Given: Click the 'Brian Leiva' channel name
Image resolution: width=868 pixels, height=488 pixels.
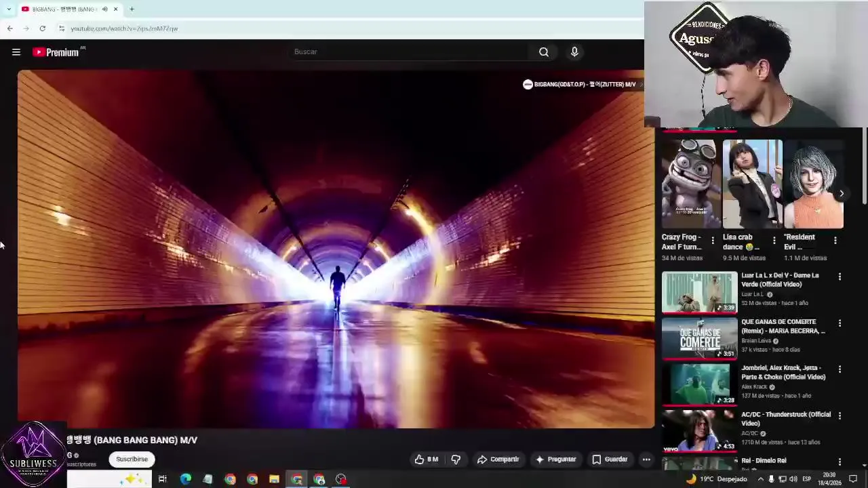Looking at the screenshot, I should (x=756, y=340).
